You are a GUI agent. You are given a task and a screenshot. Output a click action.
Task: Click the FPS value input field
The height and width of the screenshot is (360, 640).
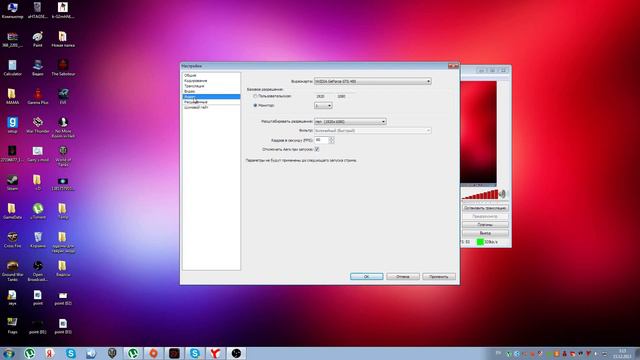[321, 140]
